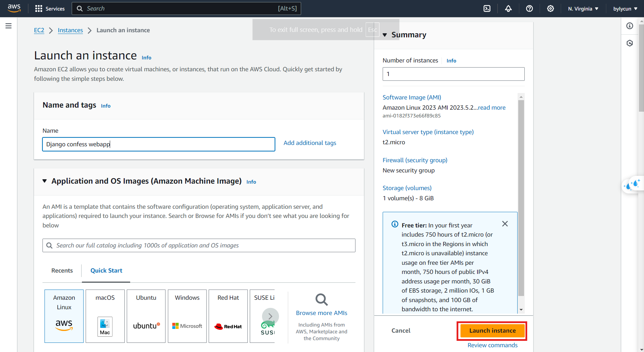Click Add additional tags link
644x352 pixels.
click(310, 143)
